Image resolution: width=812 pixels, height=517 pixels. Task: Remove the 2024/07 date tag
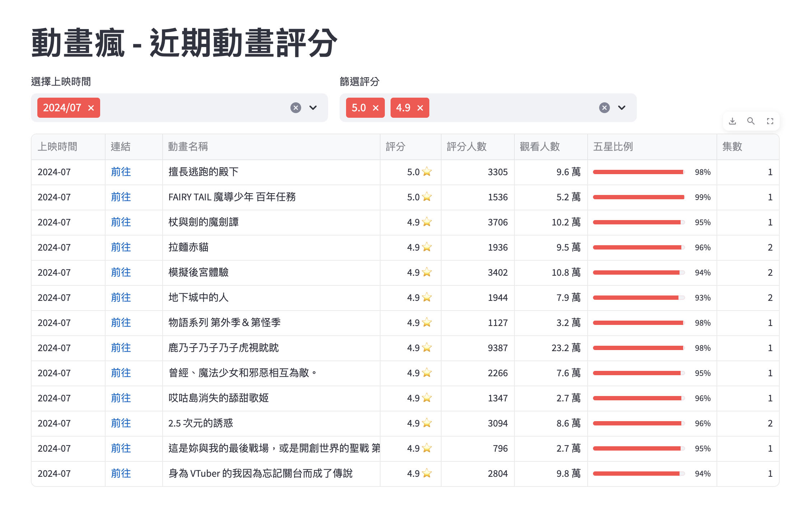click(91, 108)
